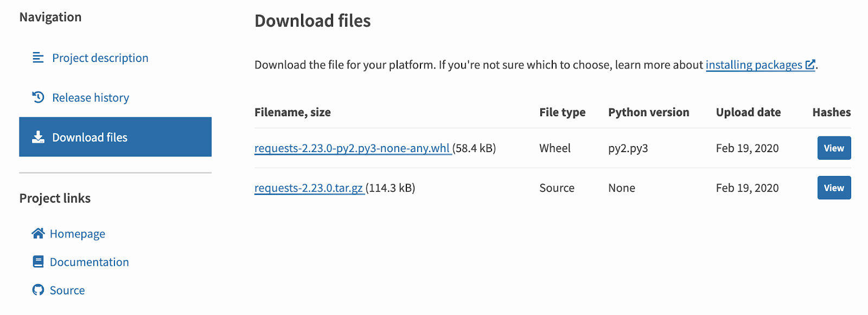
Task: Click the Project description lines icon
Action: (x=38, y=58)
